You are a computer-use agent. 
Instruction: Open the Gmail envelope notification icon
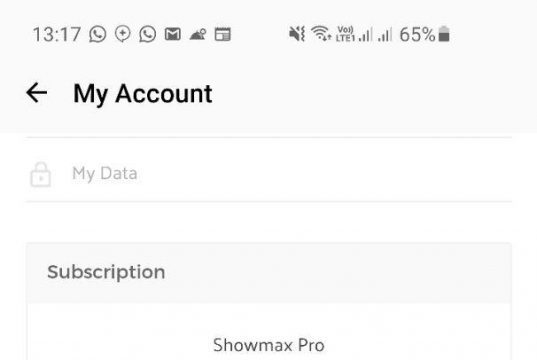173,34
